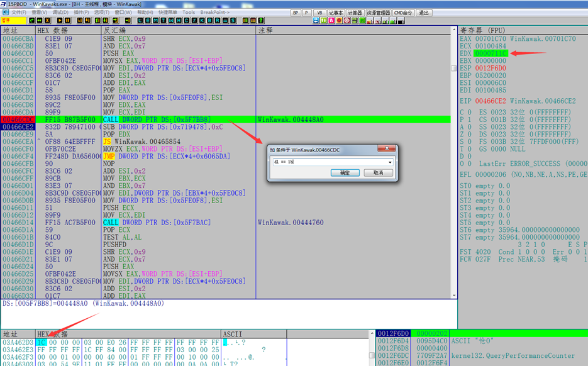Select stack entry at 0012F6D0
This screenshot has height=366, width=588.
coord(482,333)
